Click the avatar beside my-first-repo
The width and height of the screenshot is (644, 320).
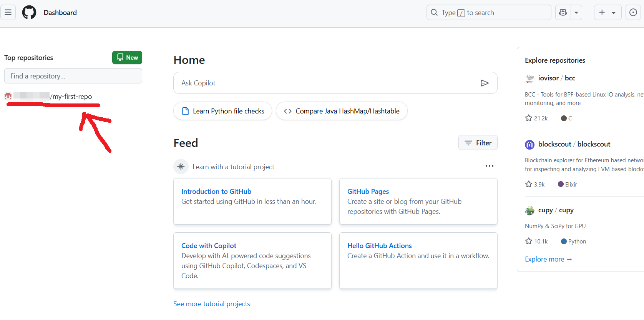[x=8, y=96]
